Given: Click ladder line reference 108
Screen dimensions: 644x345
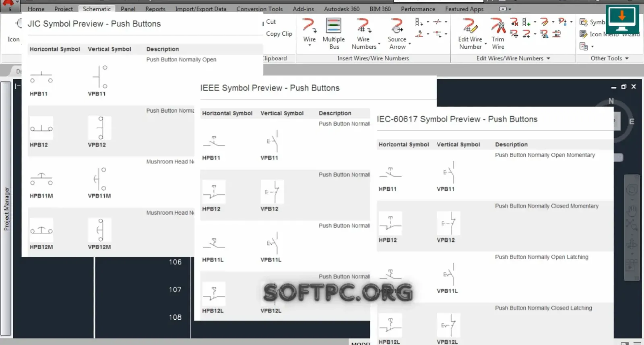Looking at the screenshot, I should coord(175,317).
